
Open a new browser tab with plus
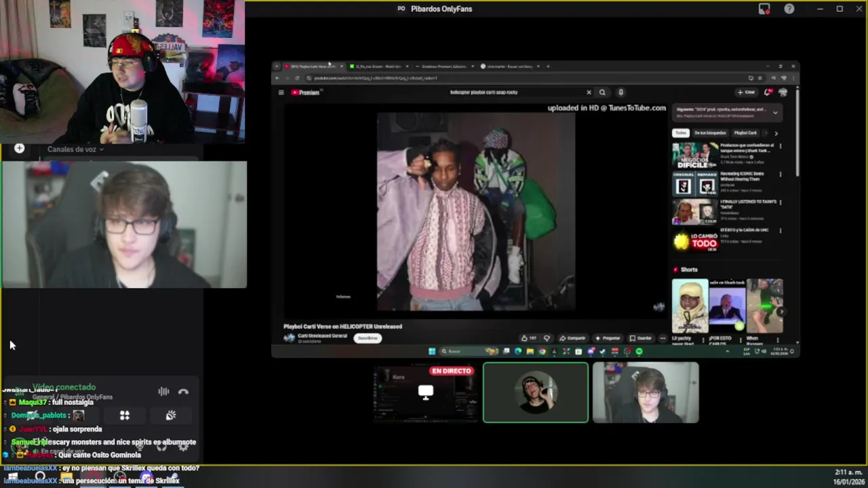(x=548, y=66)
